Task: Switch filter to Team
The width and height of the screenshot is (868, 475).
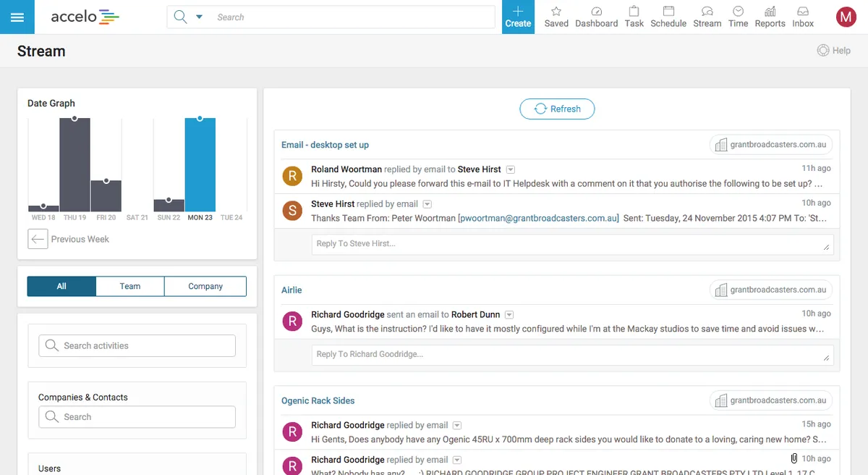Action: (130, 286)
